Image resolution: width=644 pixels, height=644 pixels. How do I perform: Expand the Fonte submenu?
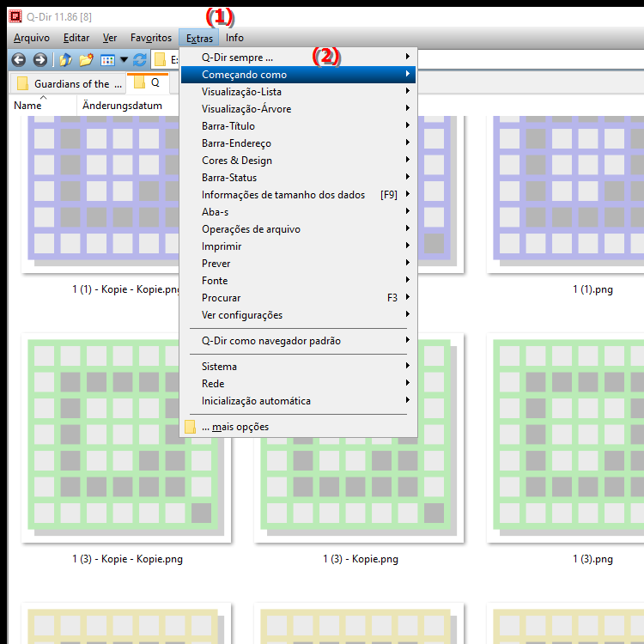298,281
